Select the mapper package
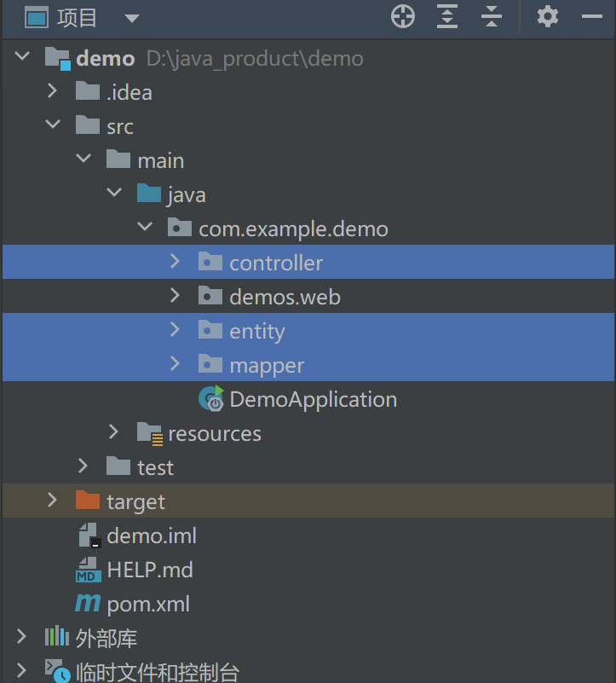 click(266, 364)
